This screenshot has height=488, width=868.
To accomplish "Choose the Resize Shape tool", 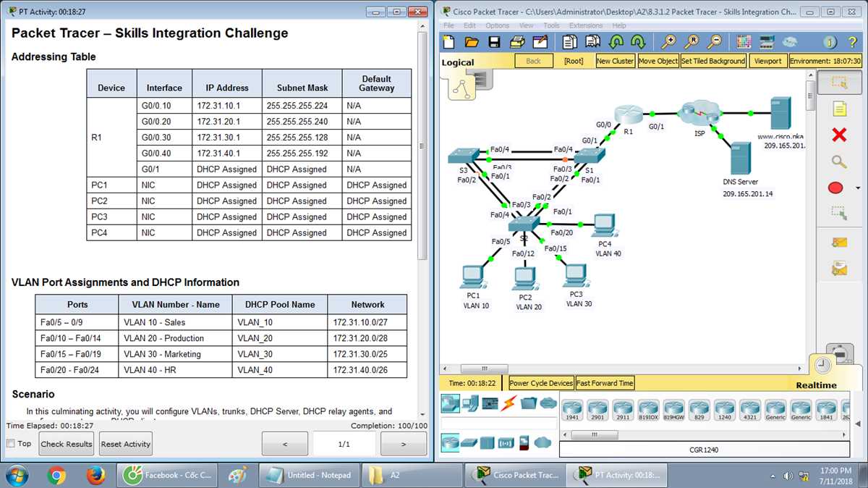I will point(838,213).
